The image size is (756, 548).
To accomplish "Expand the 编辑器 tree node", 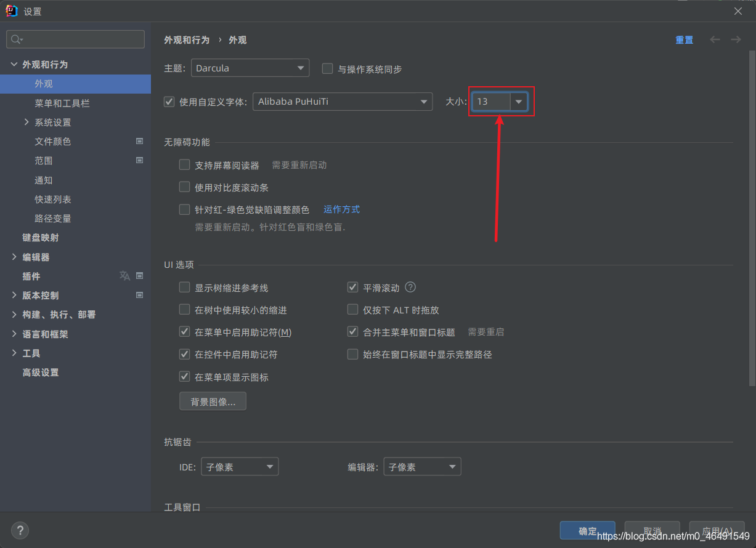I will [x=14, y=257].
